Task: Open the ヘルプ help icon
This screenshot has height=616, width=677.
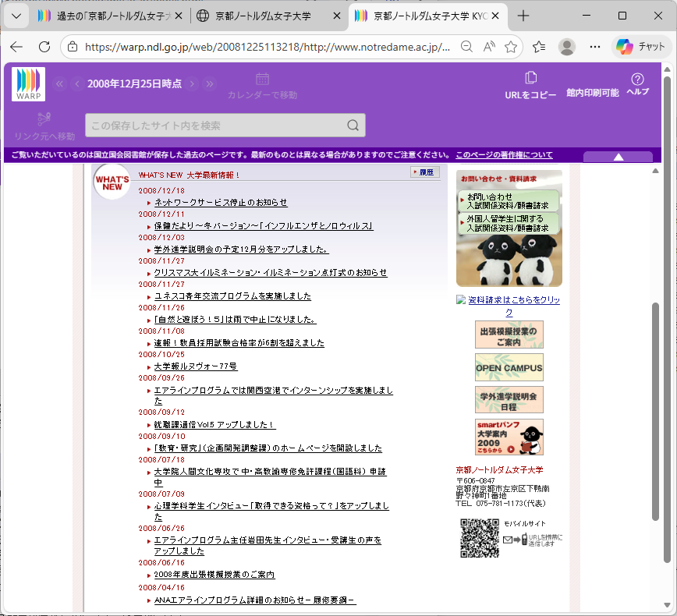Action: [x=637, y=79]
